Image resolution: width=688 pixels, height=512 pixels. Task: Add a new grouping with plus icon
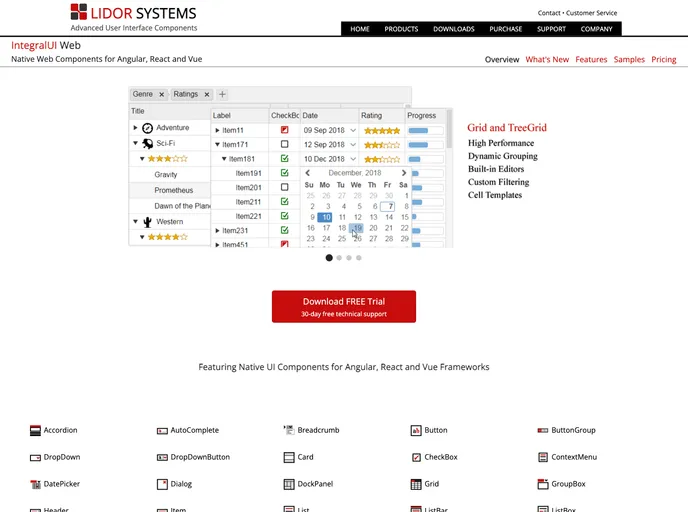[x=222, y=94]
